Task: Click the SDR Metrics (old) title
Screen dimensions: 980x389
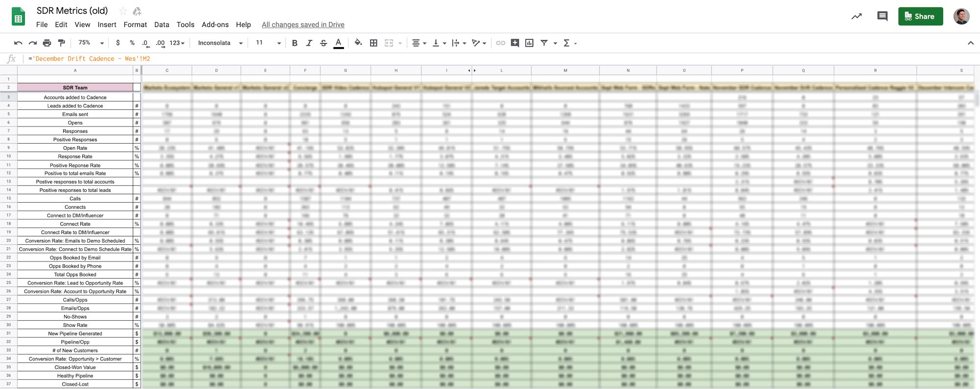Action: click(x=72, y=11)
